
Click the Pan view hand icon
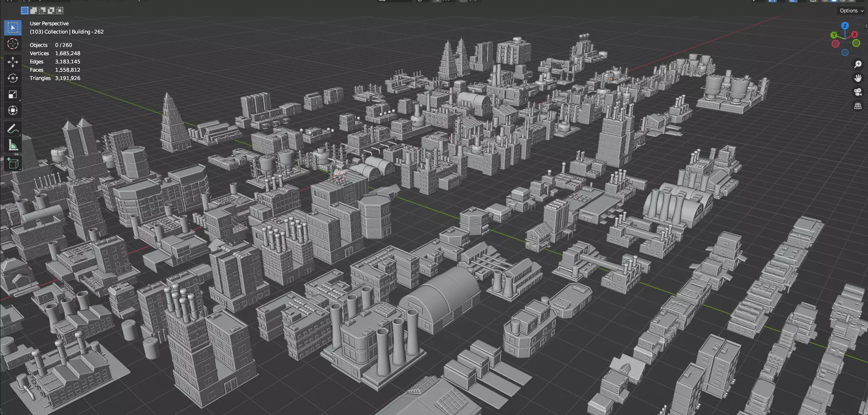coord(858,78)
